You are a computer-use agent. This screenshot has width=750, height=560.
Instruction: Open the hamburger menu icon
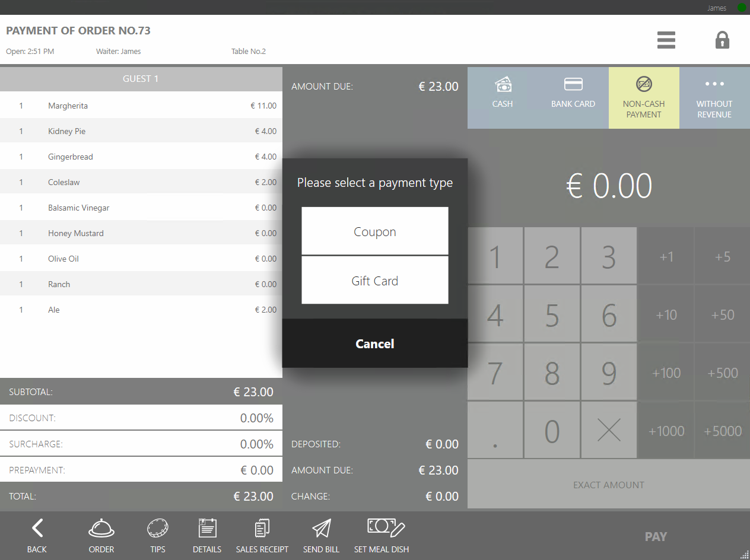666,40
